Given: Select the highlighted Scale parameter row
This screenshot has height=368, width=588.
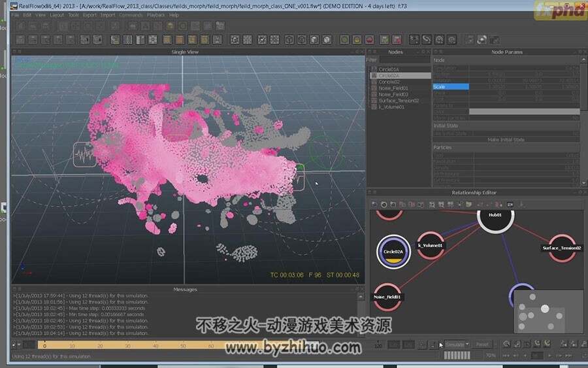Looking at the screenshot, I should tap(451, 87).
